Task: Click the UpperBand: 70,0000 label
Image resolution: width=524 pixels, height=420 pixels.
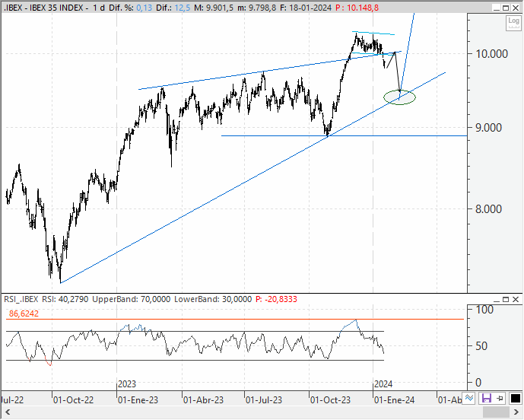Action: (132, 299)
